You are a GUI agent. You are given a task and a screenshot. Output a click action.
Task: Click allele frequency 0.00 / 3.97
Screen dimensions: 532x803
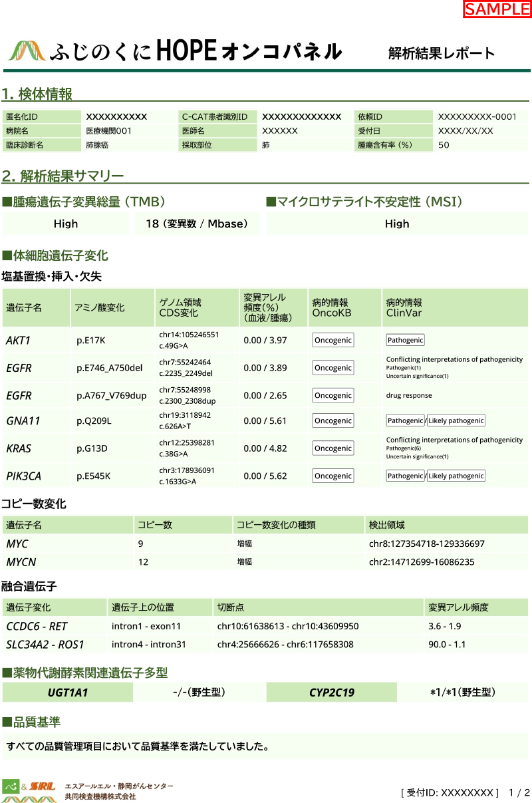pos(265,340)
